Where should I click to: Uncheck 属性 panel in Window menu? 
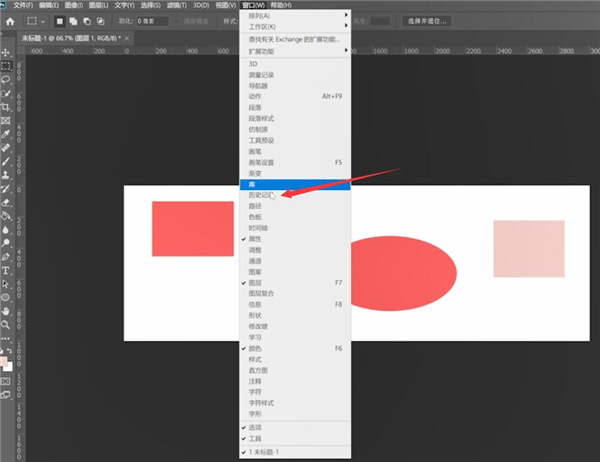point(295,239)
